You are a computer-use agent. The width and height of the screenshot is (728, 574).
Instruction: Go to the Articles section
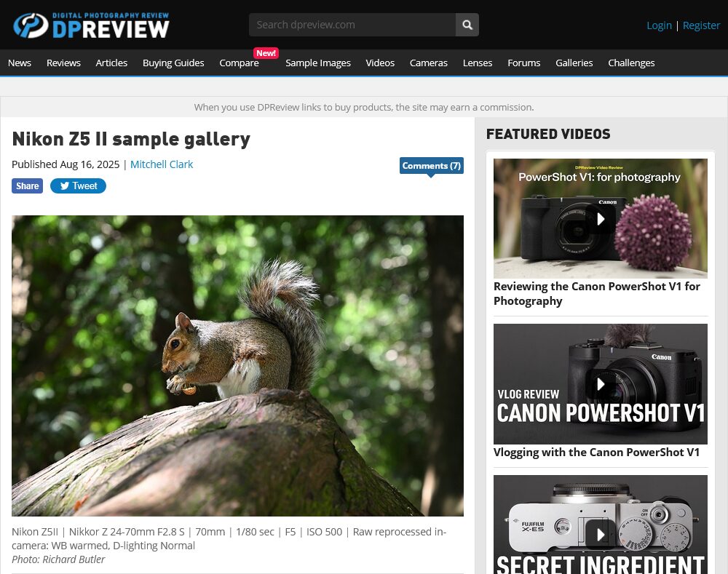tap(111, 63)
